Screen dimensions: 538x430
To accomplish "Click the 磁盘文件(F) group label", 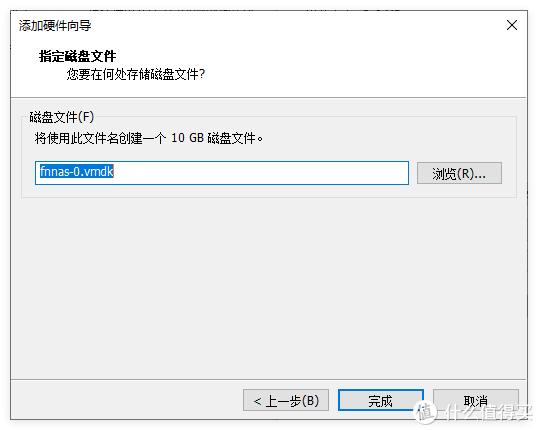I will point(62,117).
